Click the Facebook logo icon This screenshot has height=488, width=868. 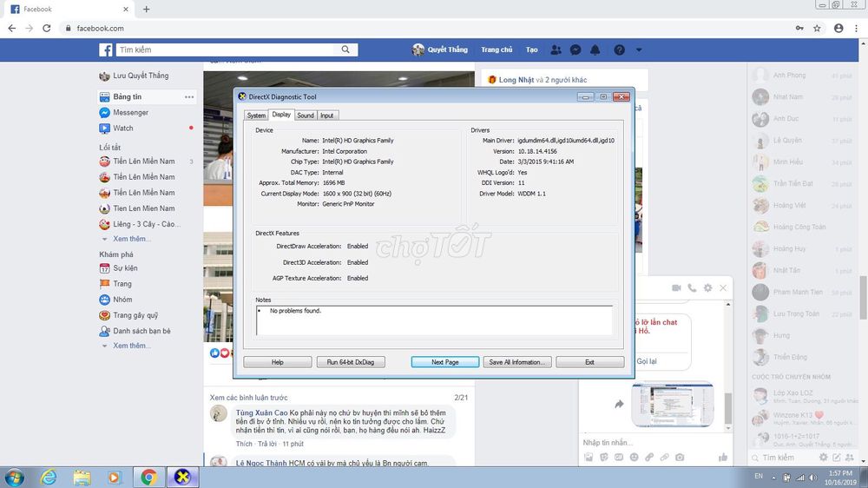click(106, 49)
